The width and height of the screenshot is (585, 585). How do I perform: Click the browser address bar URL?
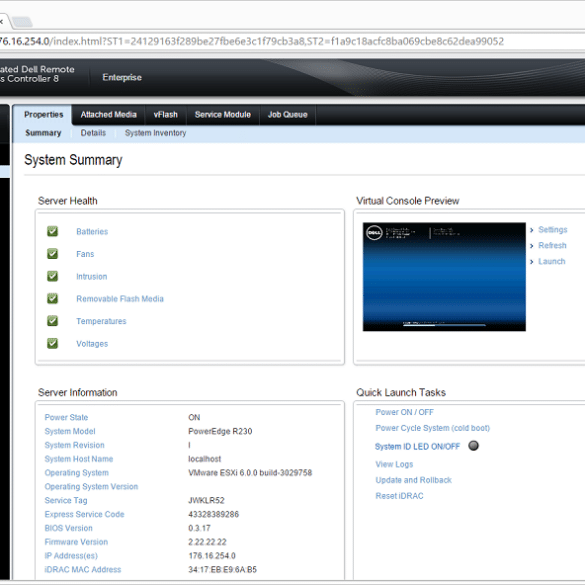252,41
